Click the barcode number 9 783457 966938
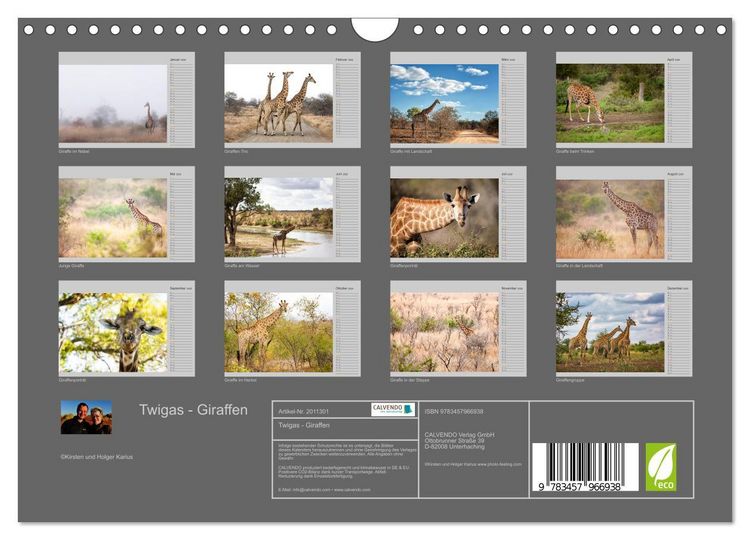The image size is (750, 540). [x=579, y=486]
